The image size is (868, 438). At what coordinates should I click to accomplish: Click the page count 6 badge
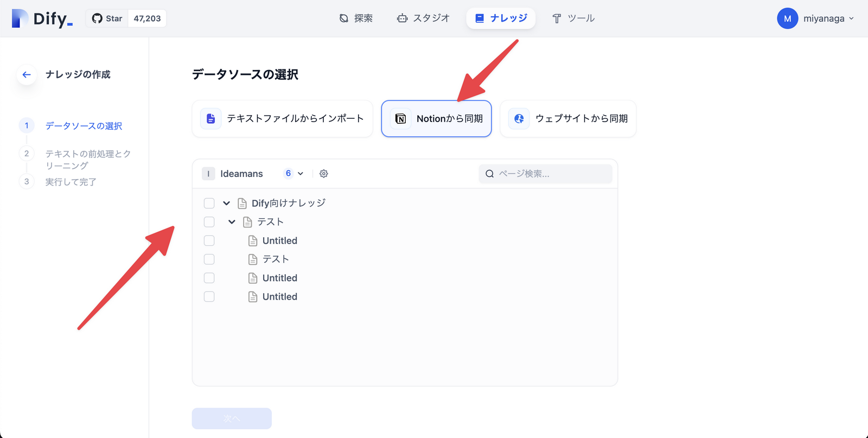pyautogui.click(x=288, y=173)
